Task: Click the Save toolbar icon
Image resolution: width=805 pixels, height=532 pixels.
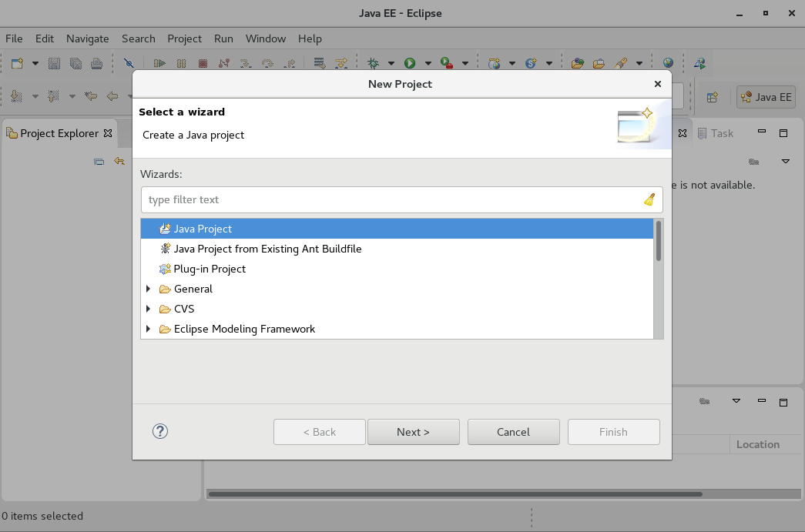Action: [54, 63]
